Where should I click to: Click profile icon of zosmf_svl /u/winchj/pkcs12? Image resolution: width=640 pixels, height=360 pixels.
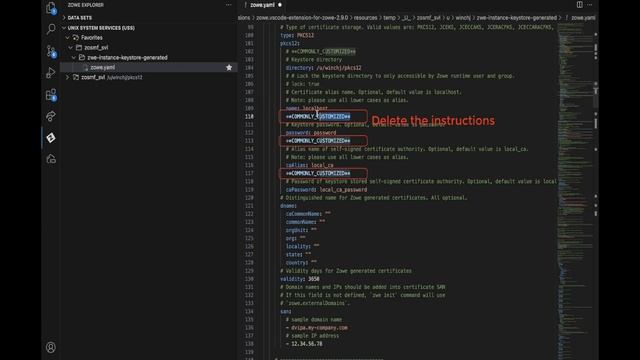pos(76,77)
